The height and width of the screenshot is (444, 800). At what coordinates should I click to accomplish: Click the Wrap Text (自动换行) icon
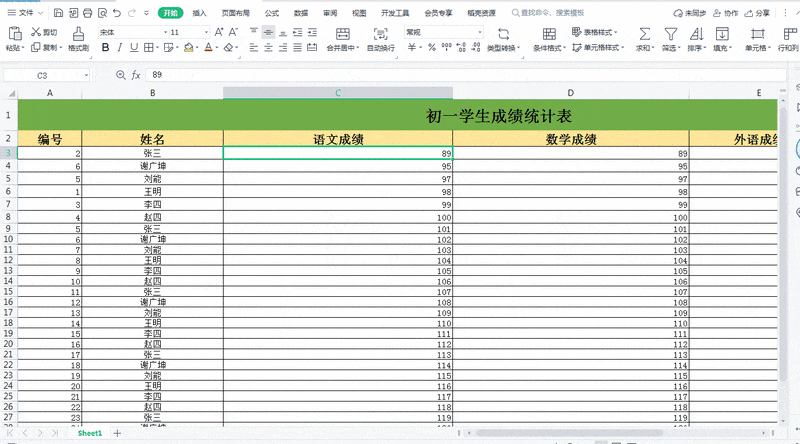[381, 34]
